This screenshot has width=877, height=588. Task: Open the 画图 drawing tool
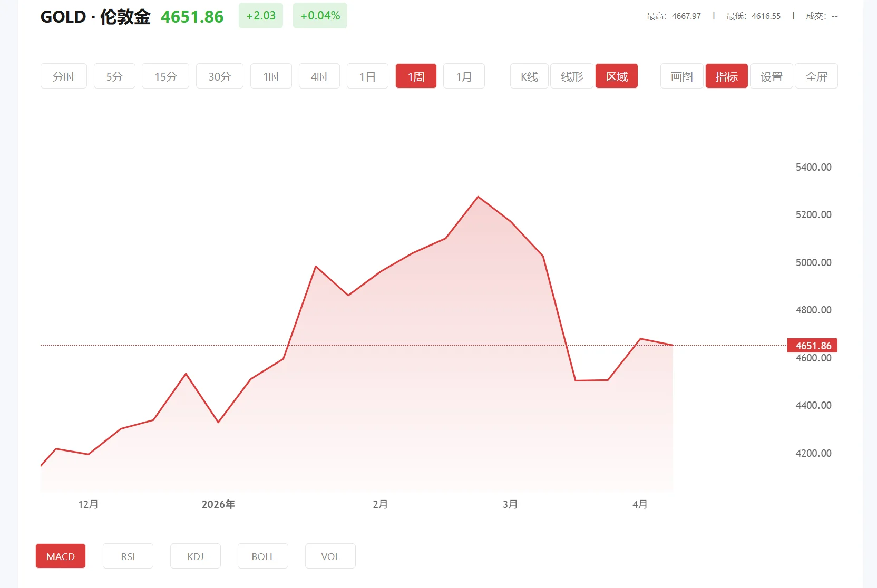pyautogui.click(x=680, y=76)
